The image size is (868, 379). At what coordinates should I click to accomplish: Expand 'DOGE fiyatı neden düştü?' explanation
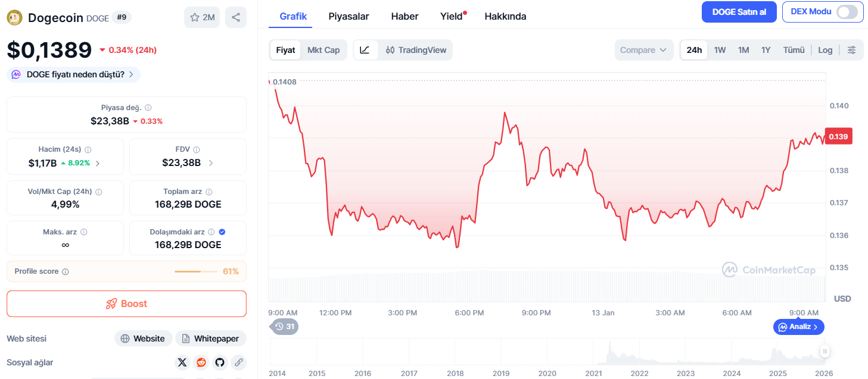coord(74,74)
